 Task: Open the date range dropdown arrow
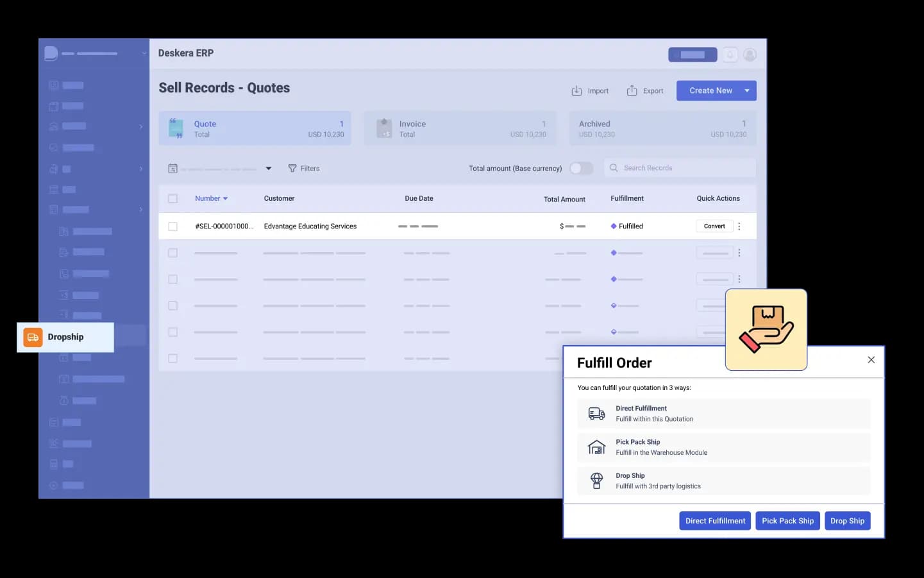click(269, 169)
